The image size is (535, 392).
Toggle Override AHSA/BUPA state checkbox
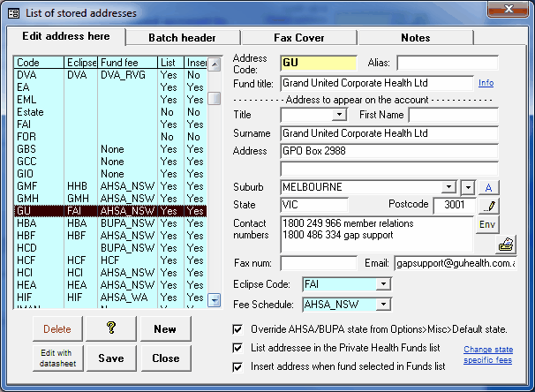point(237,329)
